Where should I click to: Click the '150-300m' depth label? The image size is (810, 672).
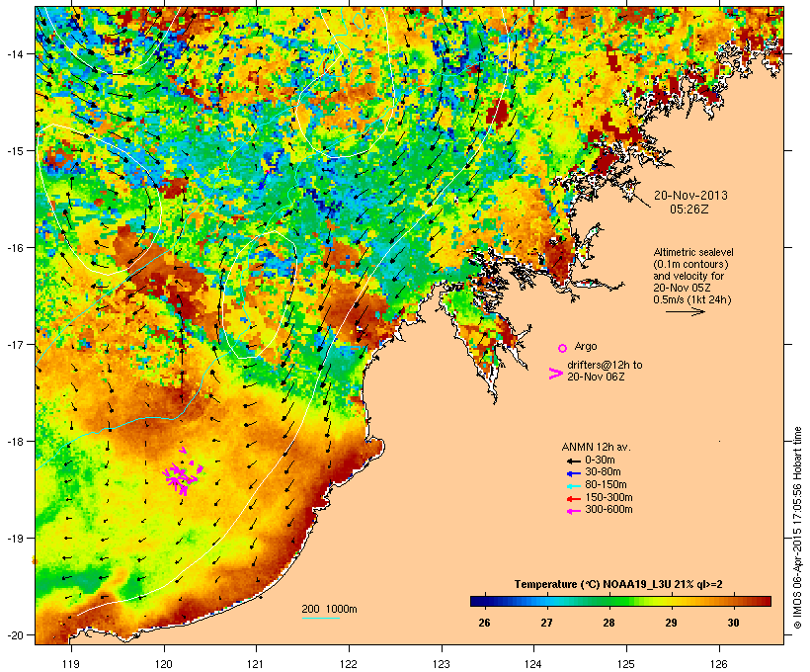[x=608, y=497]
